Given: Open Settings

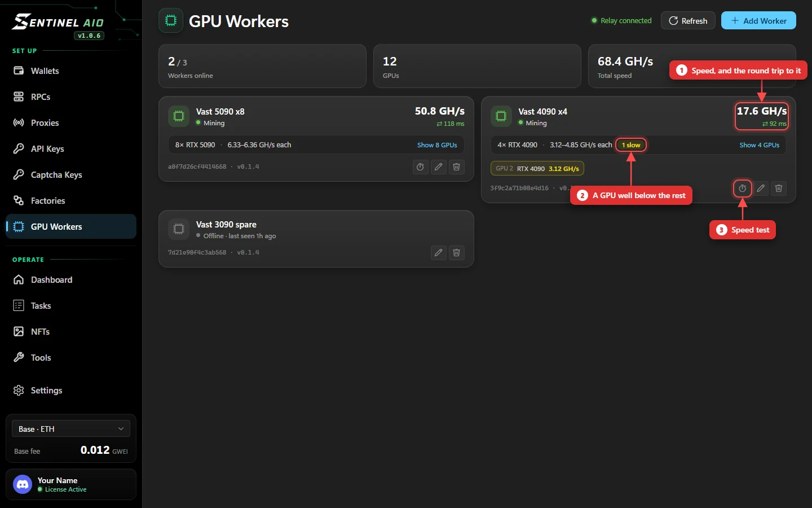Looking at the screenshot, I should (x=71, y=391).
